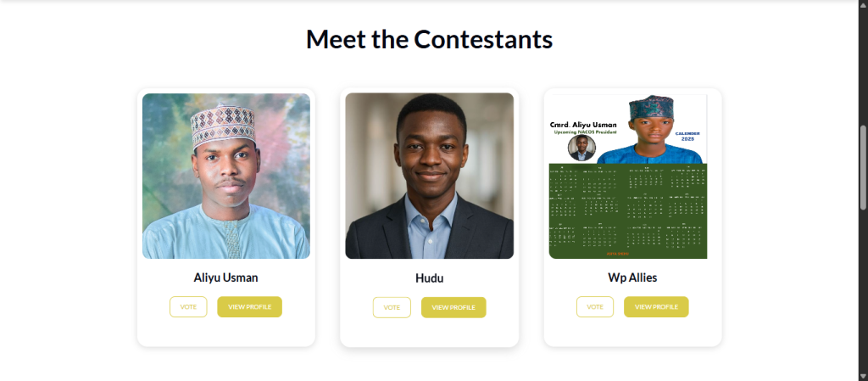Click scrollbar track below the thumb
868x381 pixels.
click(863, 289)
